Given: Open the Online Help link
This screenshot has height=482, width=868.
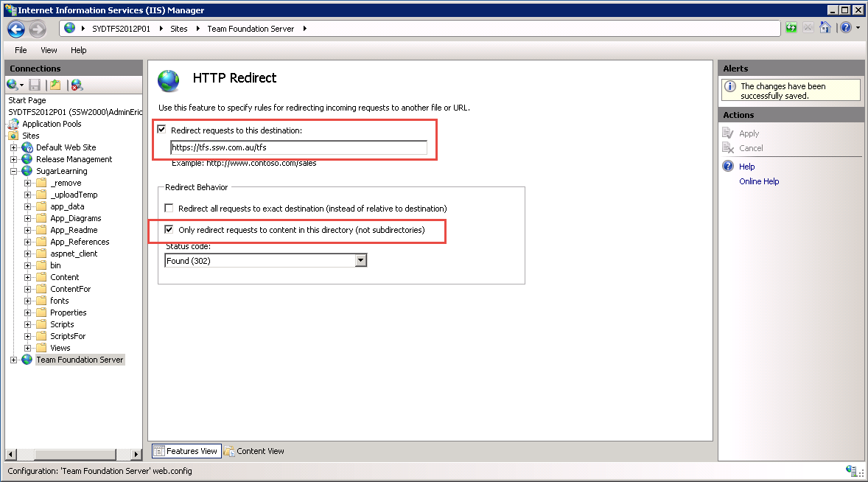Looking at the screenshot, I should click(759, 181).
